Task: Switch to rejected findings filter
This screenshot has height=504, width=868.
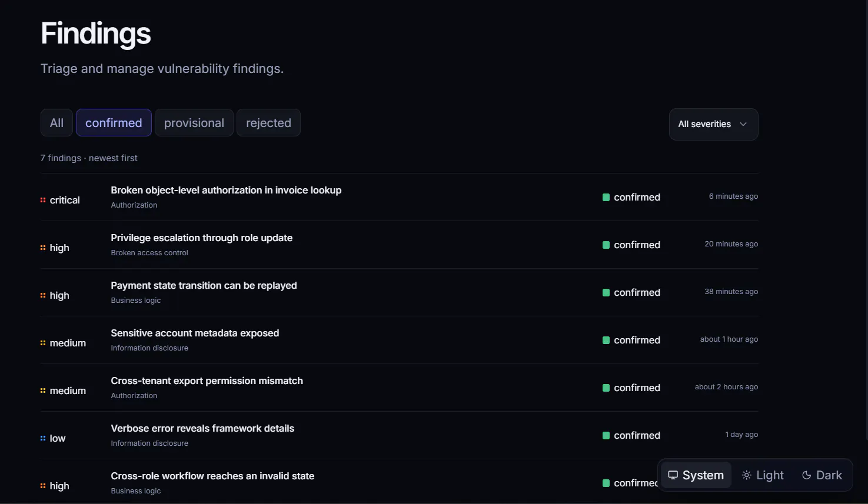Action: pyautogui.click(x=268, y=123)
